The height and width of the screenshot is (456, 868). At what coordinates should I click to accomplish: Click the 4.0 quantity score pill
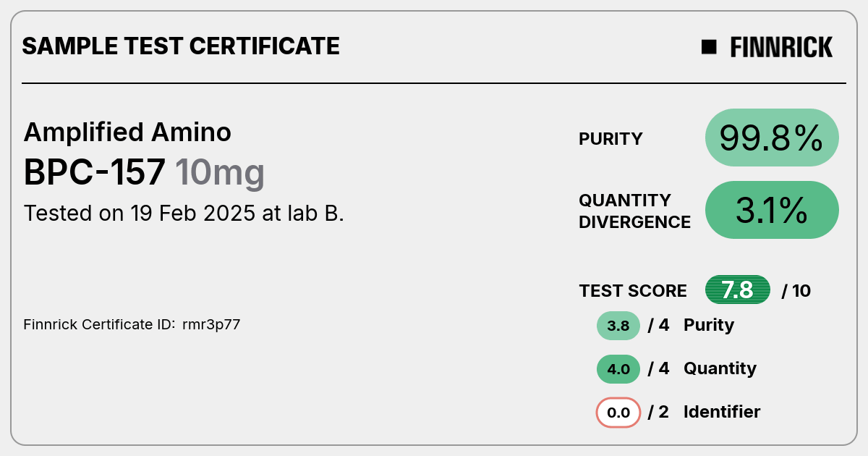(618, 369)
